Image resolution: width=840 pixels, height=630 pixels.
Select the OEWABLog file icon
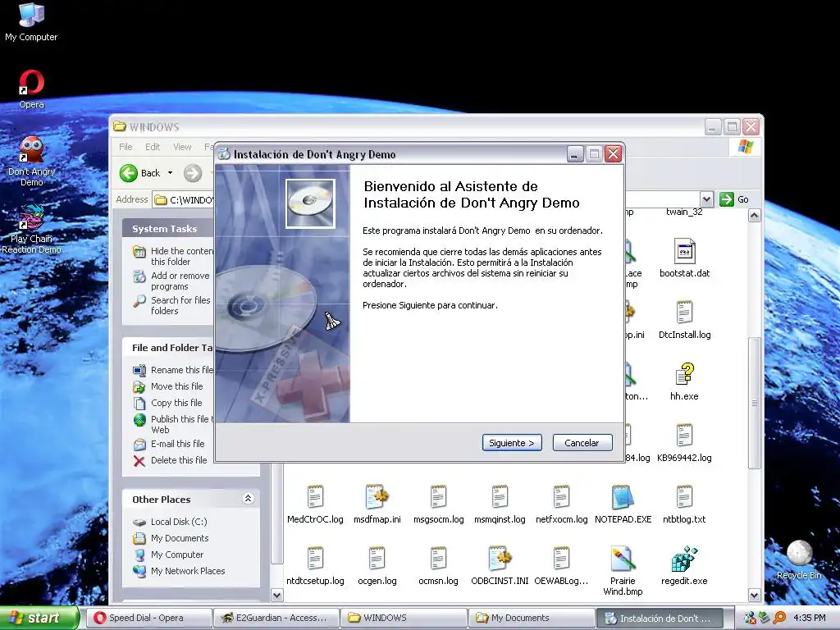561,566
